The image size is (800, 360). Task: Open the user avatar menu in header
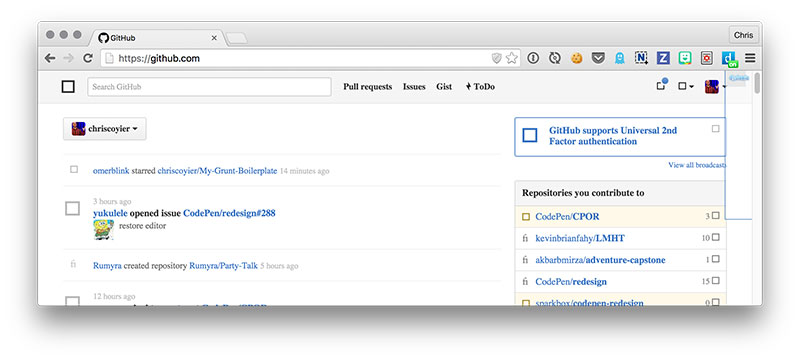point(715,87)
